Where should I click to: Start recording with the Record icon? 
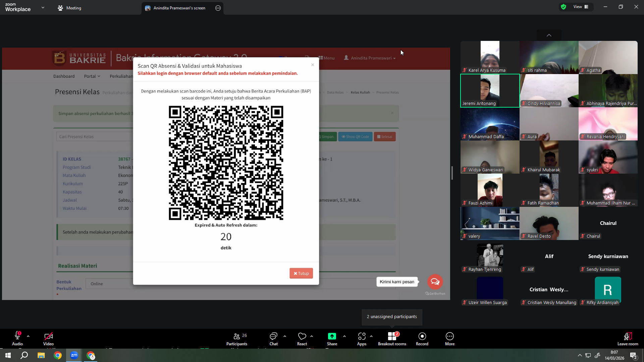click(422, 336)
